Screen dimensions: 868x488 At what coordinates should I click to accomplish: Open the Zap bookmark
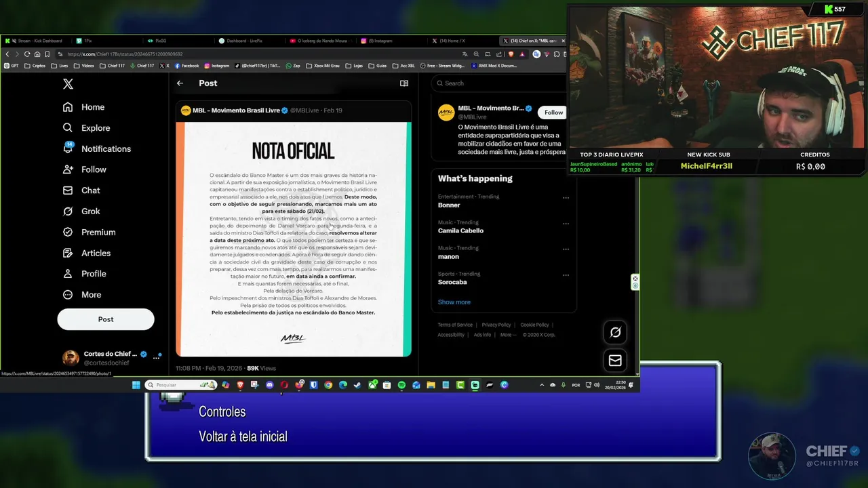coord(293,66)
